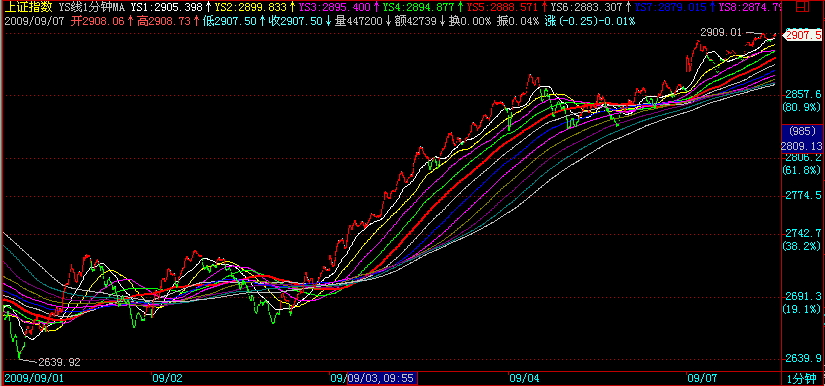This screenshot has height=386, width=825.
Task: Click the 09/03,09:55 crosshair time box
Action: (x=382, y=378)
